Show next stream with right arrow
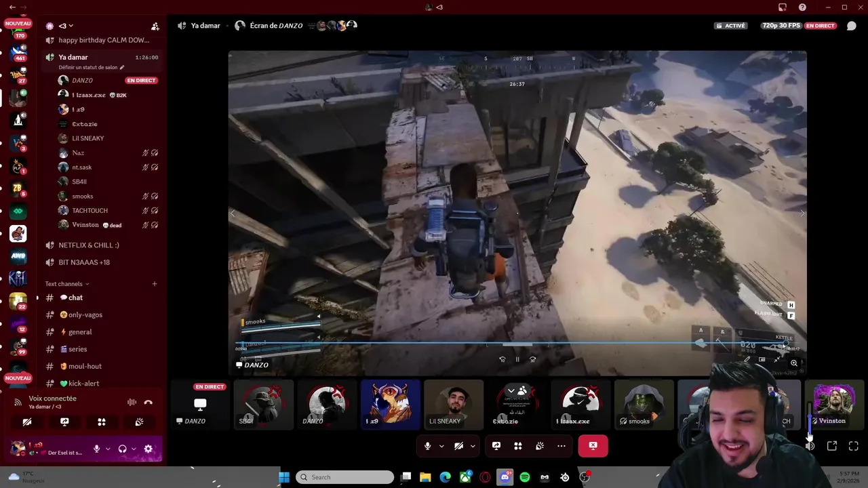This screenshot has height=488, width=868. point(802,213)
